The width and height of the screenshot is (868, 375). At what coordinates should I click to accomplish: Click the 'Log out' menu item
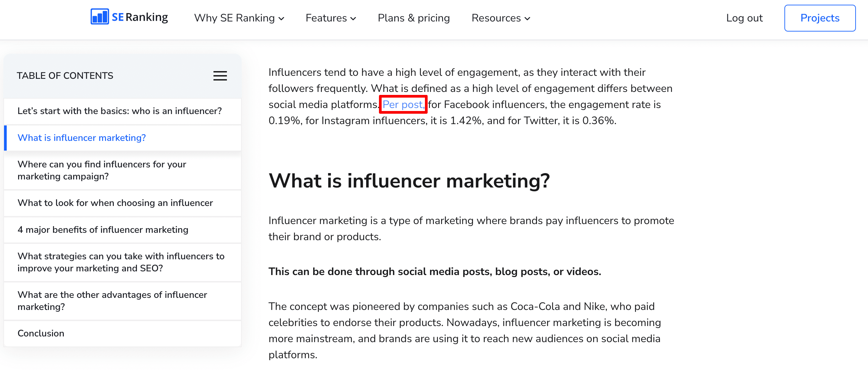[744, 18]
